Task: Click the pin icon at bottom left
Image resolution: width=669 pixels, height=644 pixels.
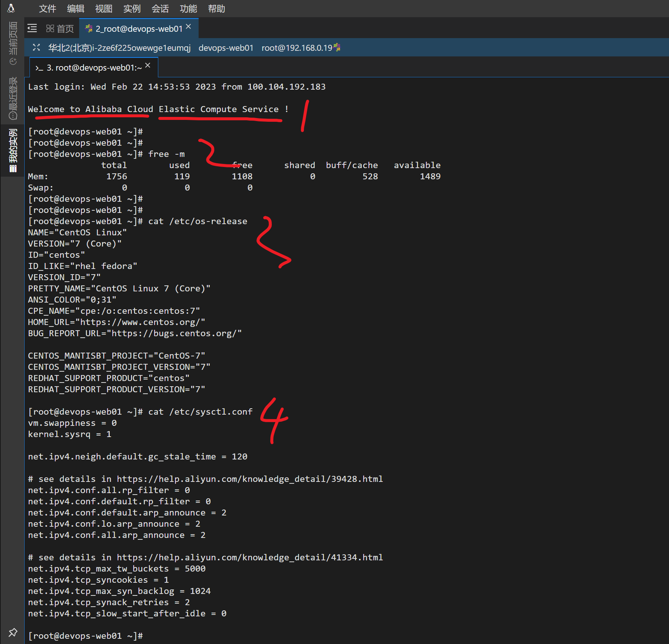Action: 13,632
